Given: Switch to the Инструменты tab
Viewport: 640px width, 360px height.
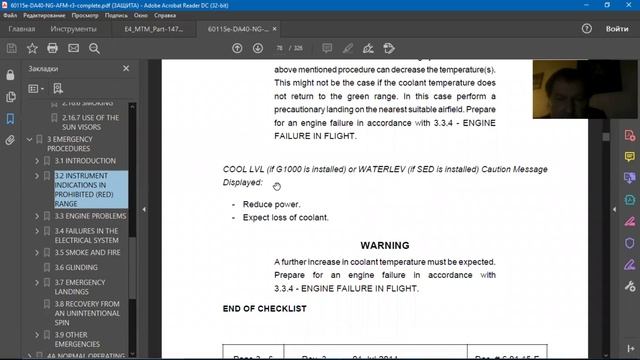Looking at the screenshot, I should (73, 29).
